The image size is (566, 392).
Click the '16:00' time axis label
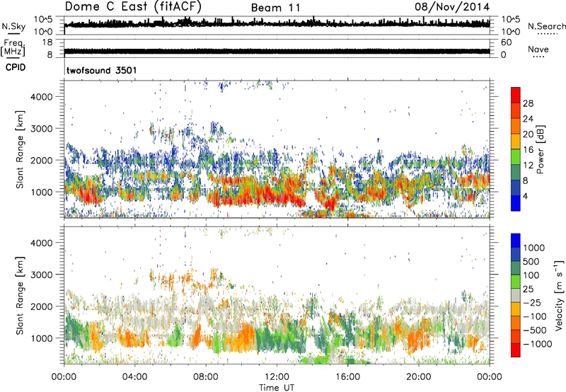point(347,377)
